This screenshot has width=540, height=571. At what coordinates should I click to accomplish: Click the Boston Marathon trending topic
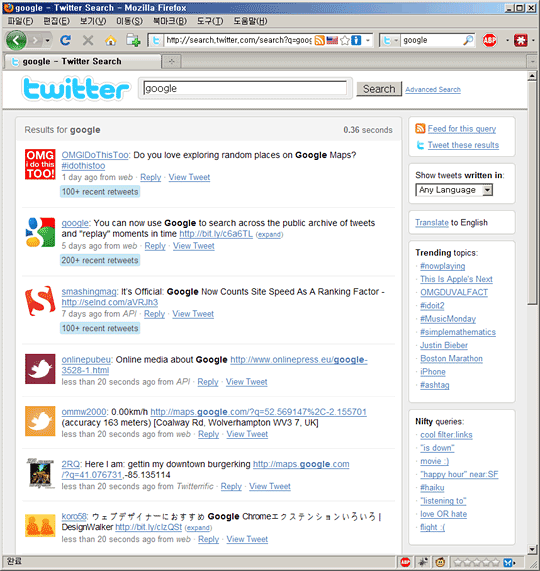click(x=452, y=359)
